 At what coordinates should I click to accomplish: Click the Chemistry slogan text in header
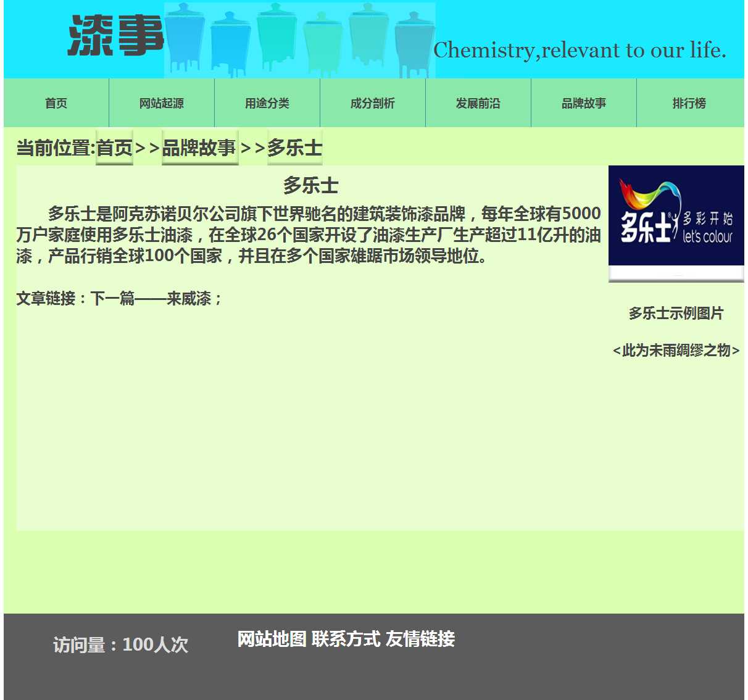pos(580,50)
